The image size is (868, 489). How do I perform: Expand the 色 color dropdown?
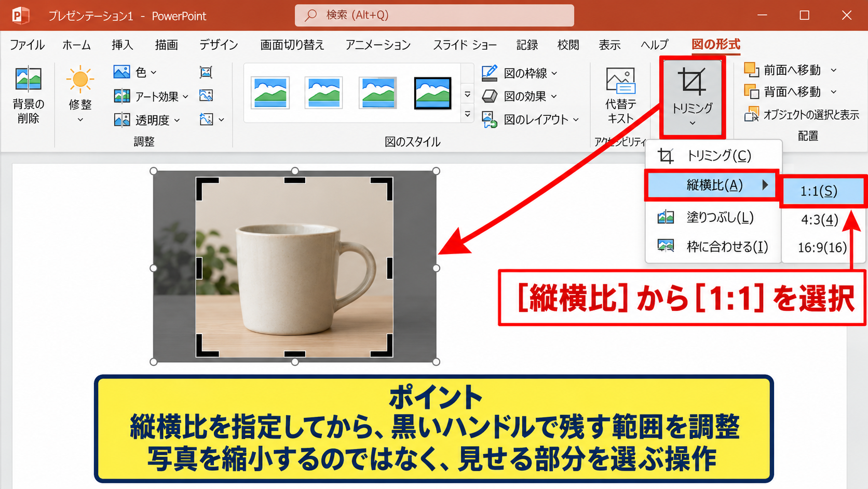tap(153, 73)
